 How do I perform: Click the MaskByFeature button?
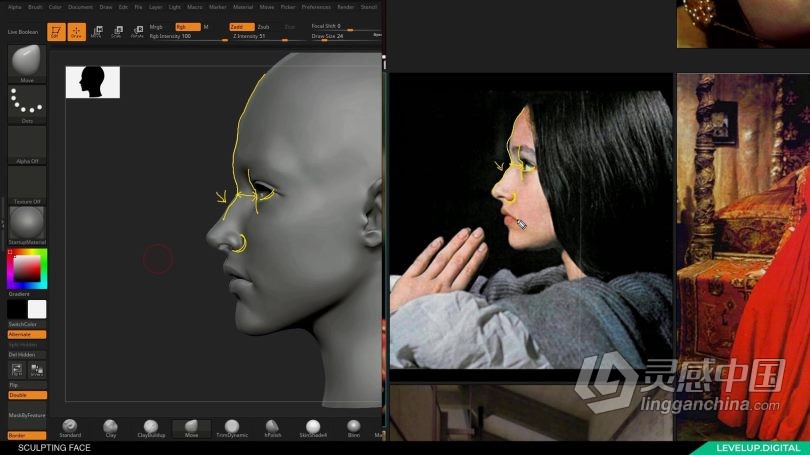(x=27, y=415)
